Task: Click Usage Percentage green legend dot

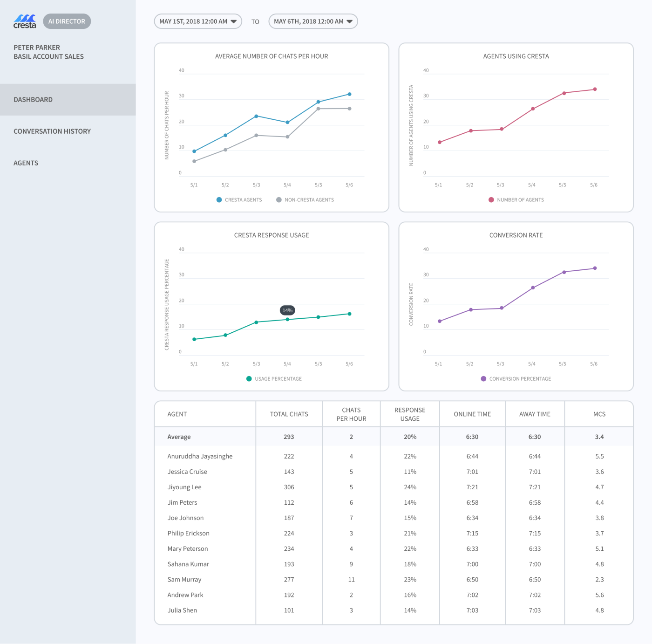Action: coord(249,379)
